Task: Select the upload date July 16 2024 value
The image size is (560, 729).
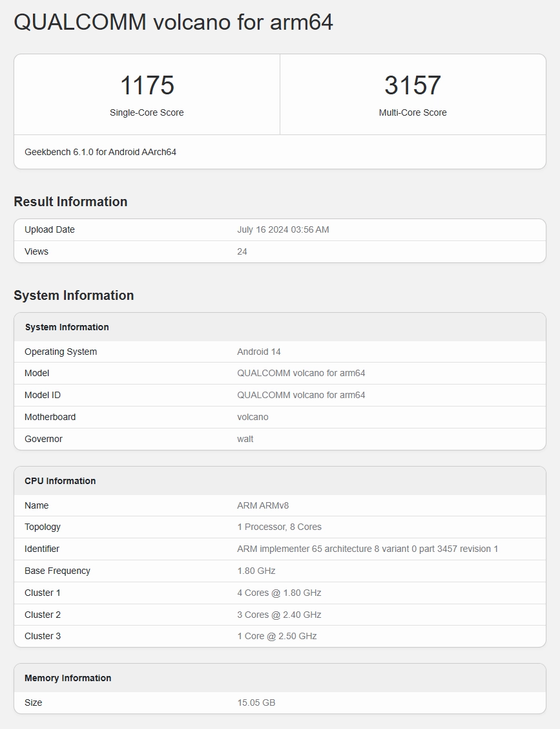Action: [x=283, y=229]
